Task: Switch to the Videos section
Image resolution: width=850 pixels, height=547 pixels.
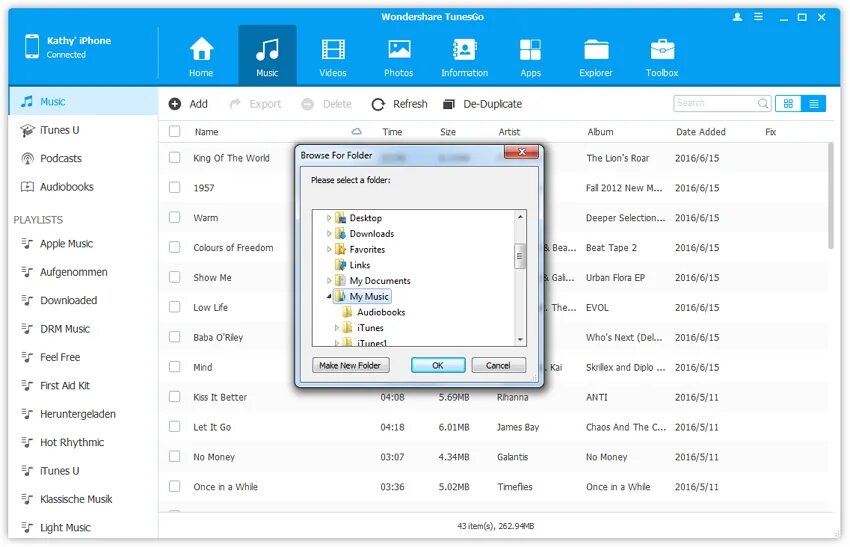Action: (332, 56)
